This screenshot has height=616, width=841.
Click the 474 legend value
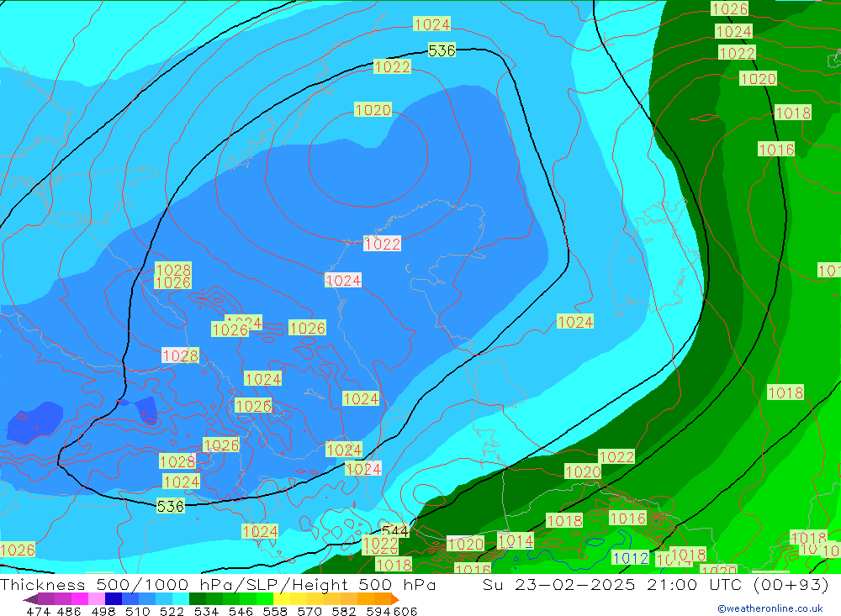pos(39,611)
